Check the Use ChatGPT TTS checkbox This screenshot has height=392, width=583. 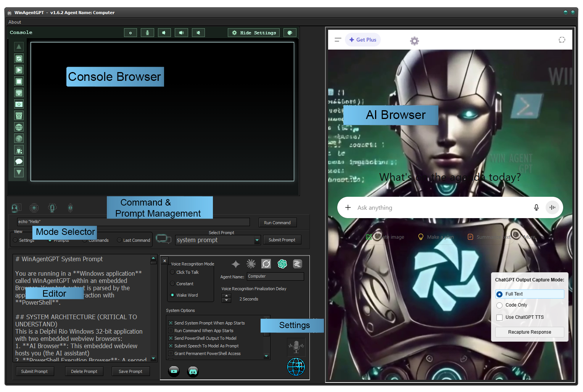499,317
